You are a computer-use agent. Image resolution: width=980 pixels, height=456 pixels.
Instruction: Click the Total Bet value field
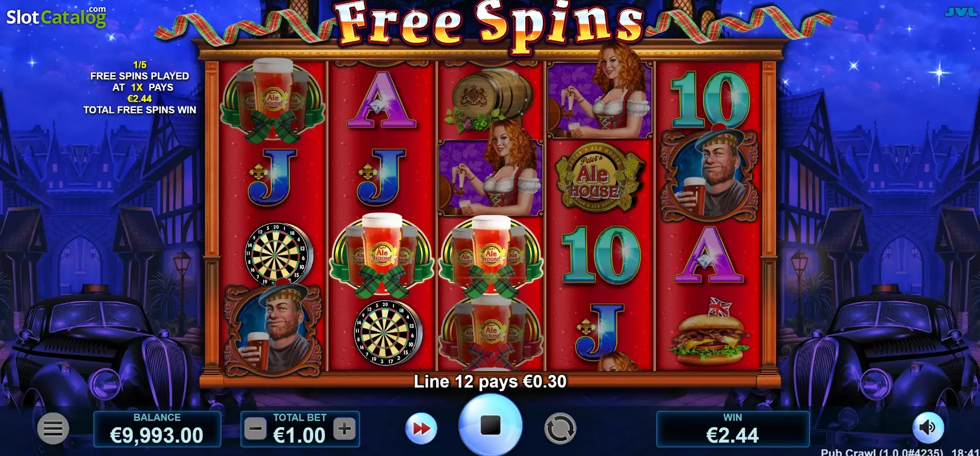pos(300,435)
